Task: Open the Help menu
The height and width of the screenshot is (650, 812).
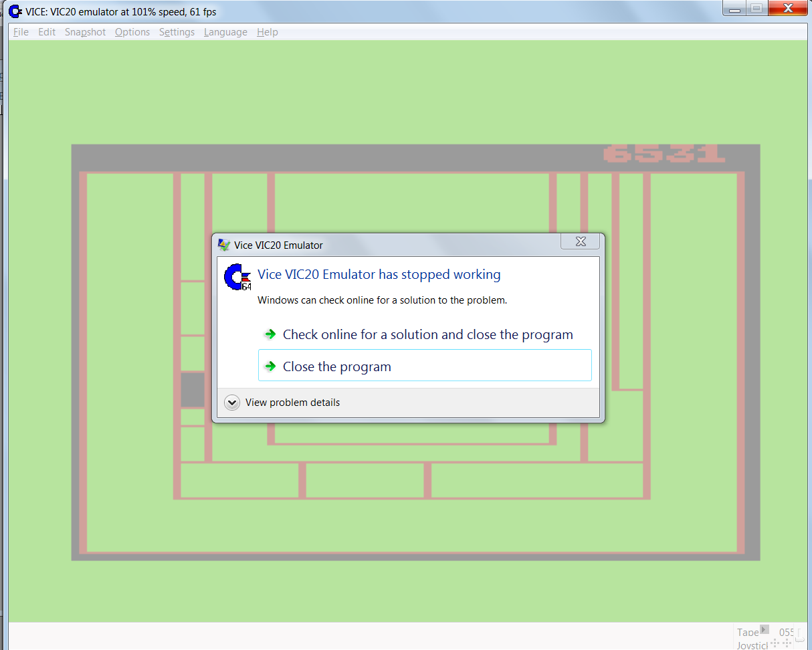Action: pyautogui.click(x=268, y=32)
